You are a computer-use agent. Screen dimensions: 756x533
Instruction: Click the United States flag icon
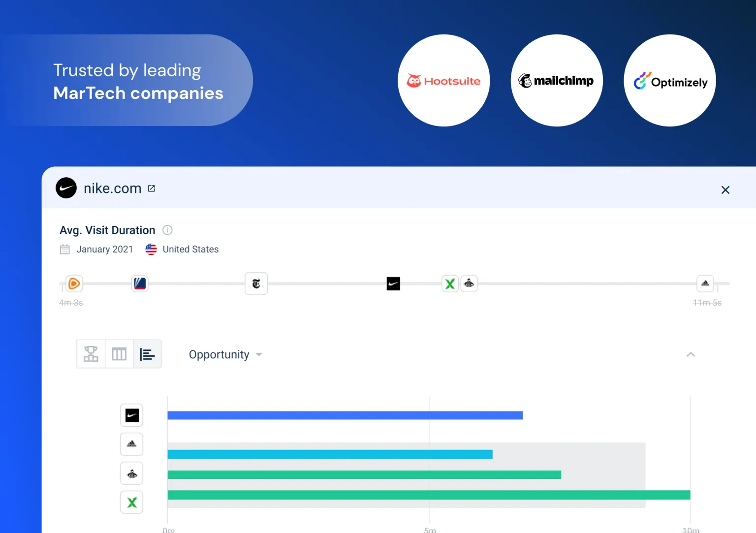tap(151, 250)
